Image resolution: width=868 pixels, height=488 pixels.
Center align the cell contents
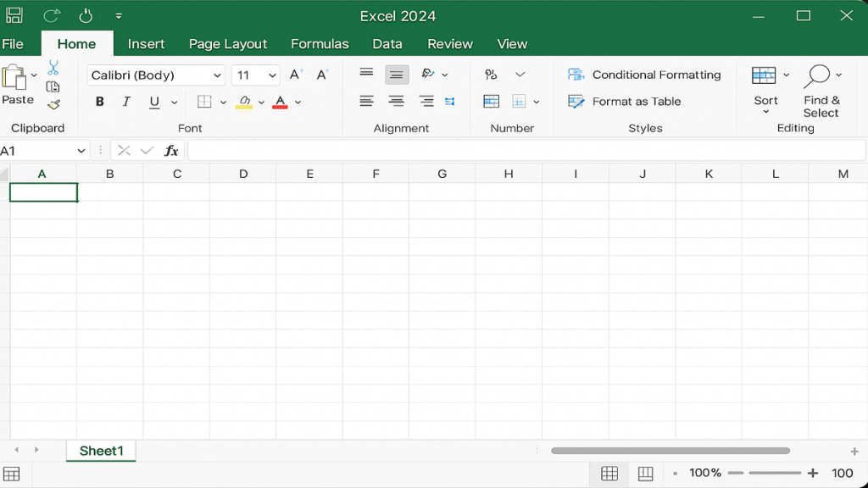[x=396, y=101]
